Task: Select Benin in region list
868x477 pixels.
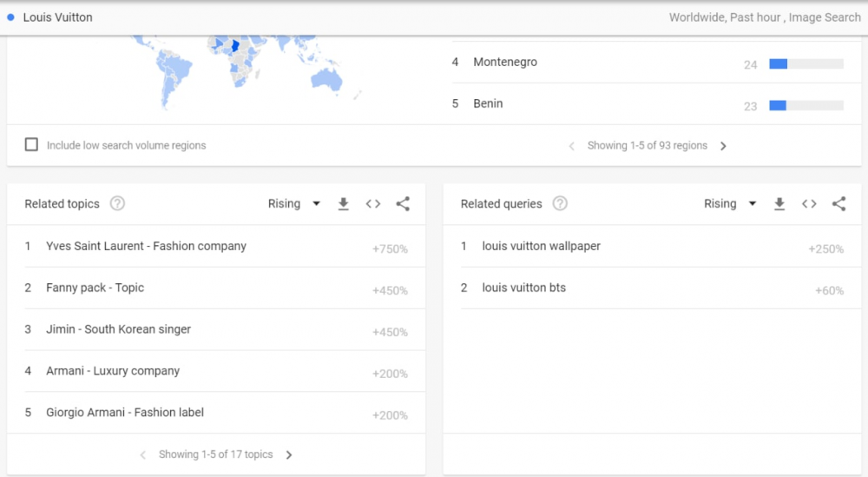Action: (488, 103)
